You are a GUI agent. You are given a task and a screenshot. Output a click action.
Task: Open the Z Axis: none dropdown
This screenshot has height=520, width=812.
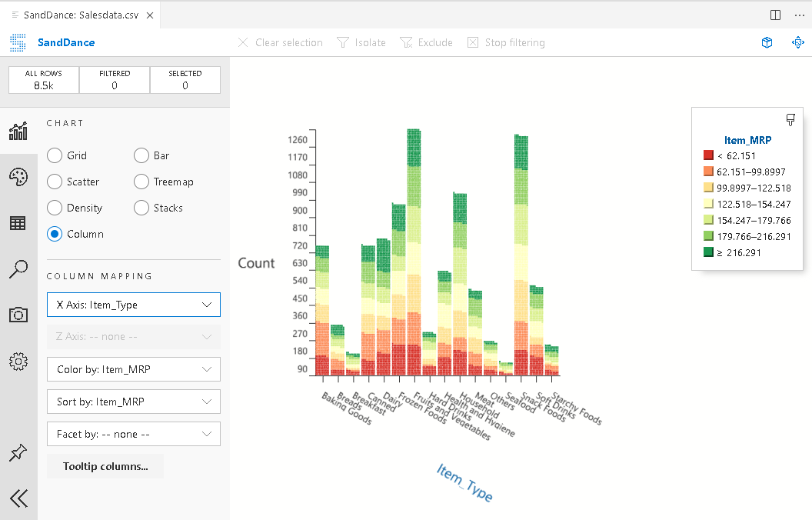click(134, 337)
